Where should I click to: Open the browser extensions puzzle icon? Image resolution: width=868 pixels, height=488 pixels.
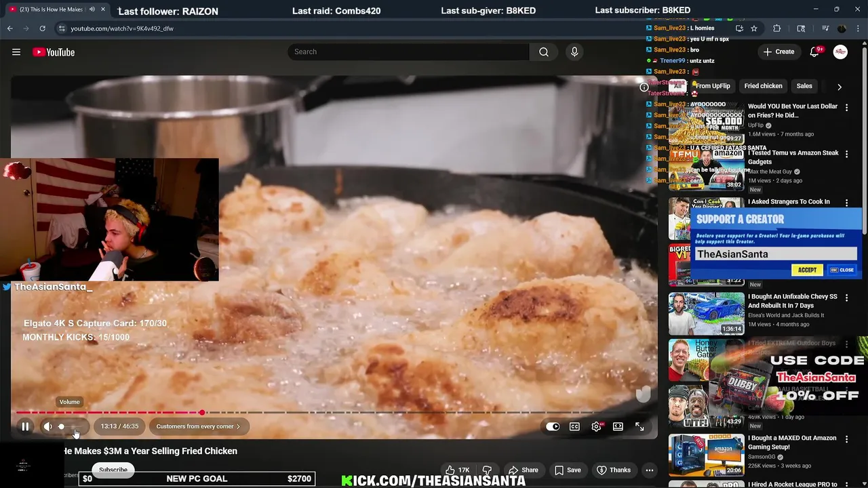[777, 28]
